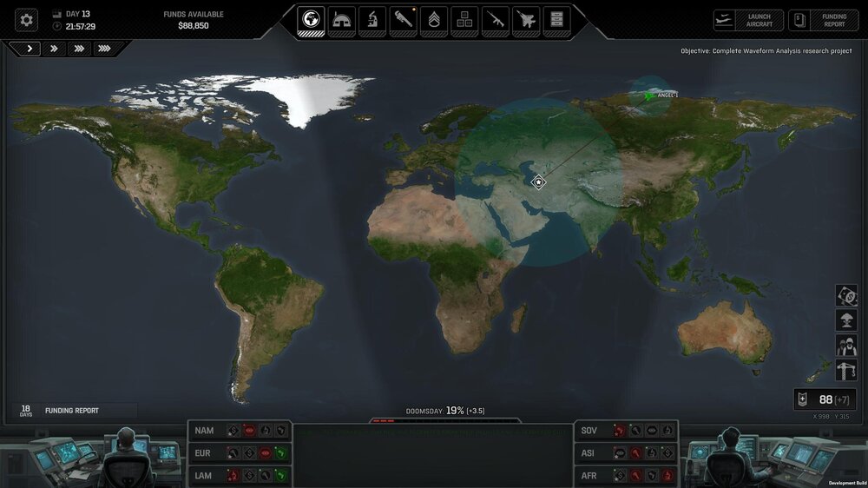Click the mushroom cloud overlay icon
Screen dimensions: 868x488
click(846, 320)
